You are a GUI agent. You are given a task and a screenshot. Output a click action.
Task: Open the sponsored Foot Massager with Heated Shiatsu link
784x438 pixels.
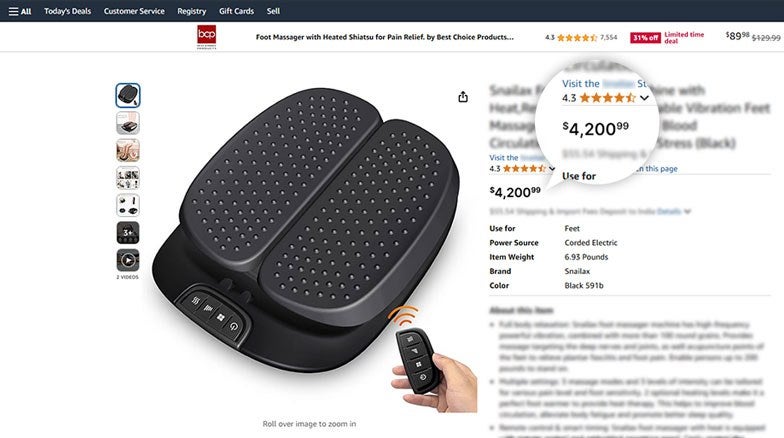(x=384, y=37)
